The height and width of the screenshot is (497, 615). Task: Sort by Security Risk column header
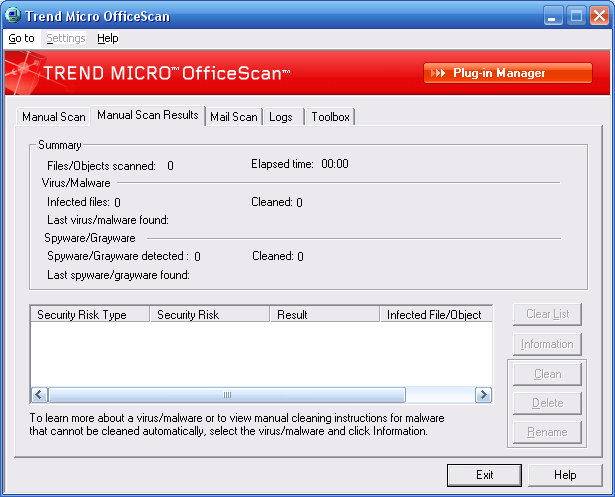tap(210, 315)
